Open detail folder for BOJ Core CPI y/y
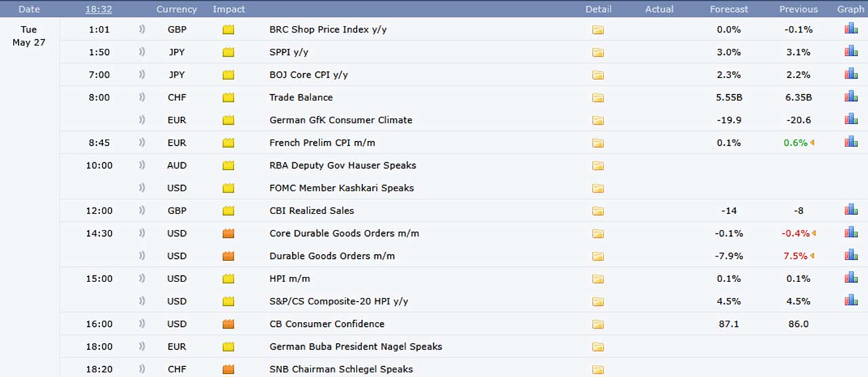868x377 pixels. (597, 75)
